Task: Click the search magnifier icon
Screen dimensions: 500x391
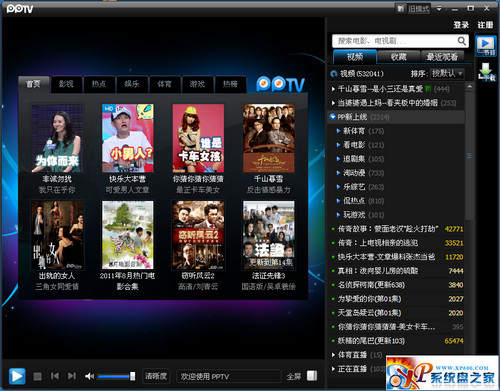Action: 462,41
